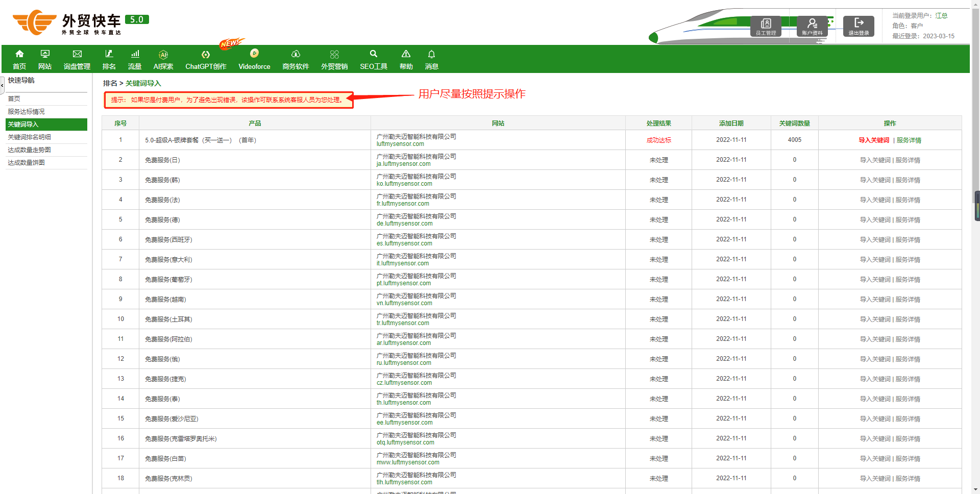
Task: Click ja.luftmysensor.com website text
Action: click(404, 164)
